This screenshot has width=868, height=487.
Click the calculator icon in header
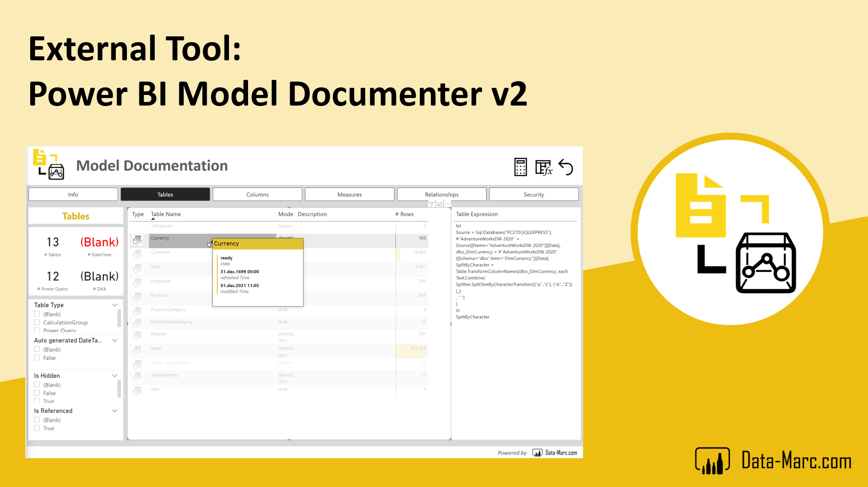(x=521, y=167)
